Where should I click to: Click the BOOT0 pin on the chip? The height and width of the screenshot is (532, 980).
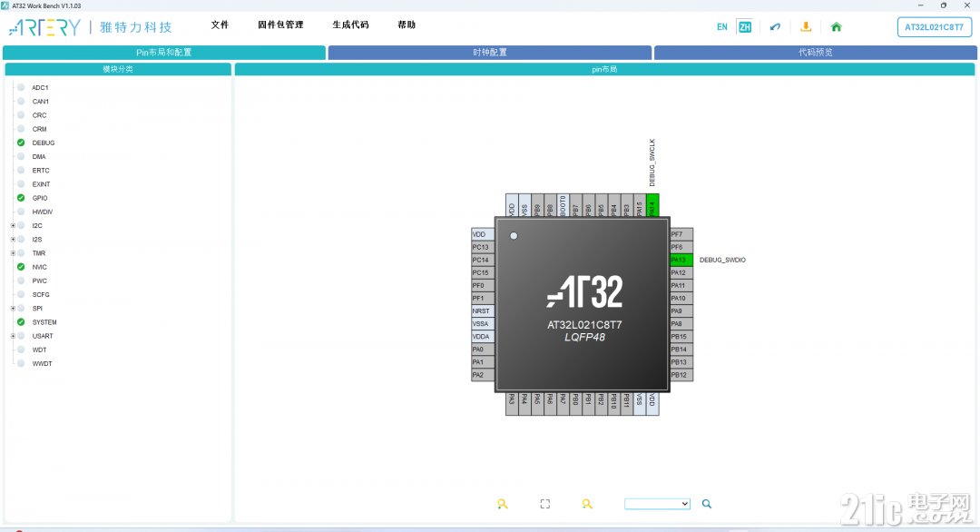563,206
